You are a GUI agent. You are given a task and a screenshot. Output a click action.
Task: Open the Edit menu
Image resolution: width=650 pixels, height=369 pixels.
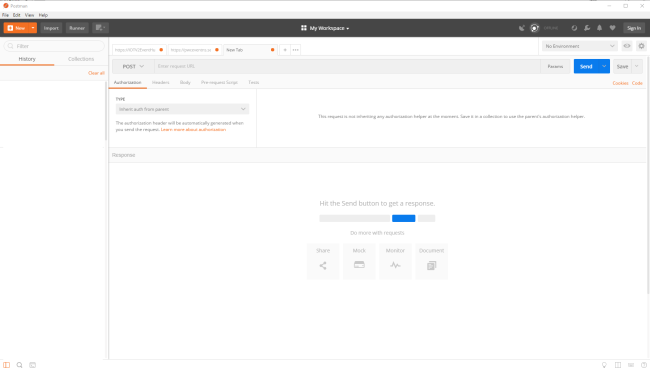pos(17,15)
